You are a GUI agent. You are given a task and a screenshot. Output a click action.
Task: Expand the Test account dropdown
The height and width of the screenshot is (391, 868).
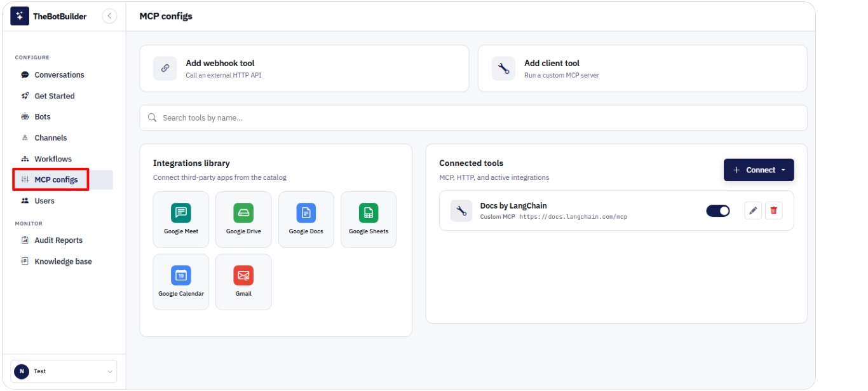[64, 371]
